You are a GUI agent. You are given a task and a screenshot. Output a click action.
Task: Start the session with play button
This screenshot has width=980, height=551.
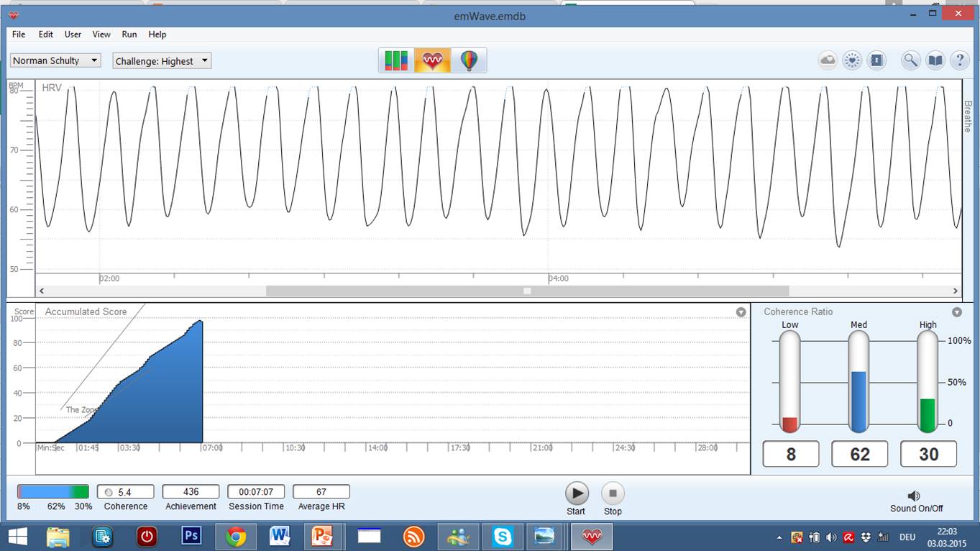click(x=577, y=493)
